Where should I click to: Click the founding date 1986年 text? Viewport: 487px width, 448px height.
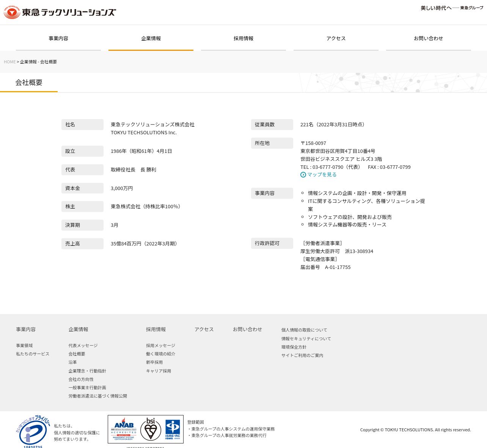click(141, 151)
